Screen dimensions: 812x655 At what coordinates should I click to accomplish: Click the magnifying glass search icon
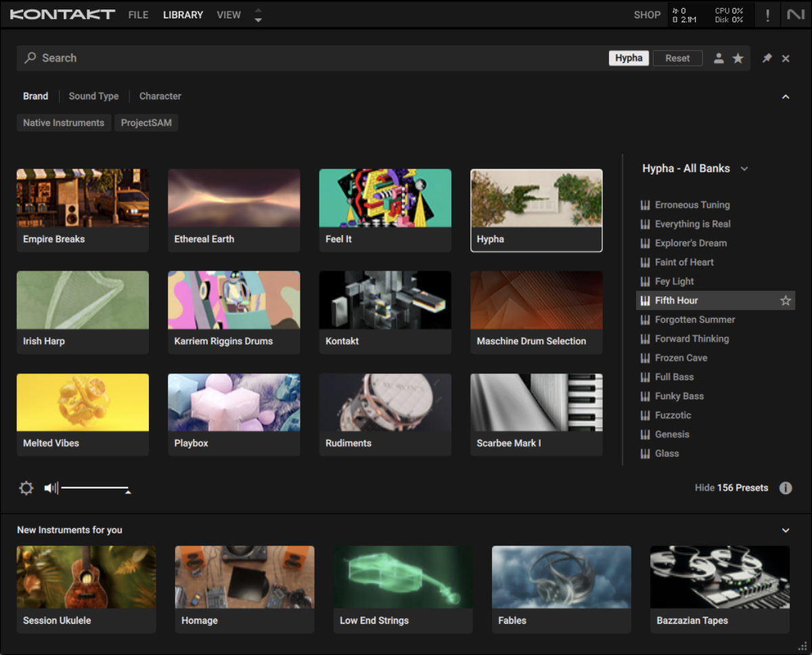[30, 58]
